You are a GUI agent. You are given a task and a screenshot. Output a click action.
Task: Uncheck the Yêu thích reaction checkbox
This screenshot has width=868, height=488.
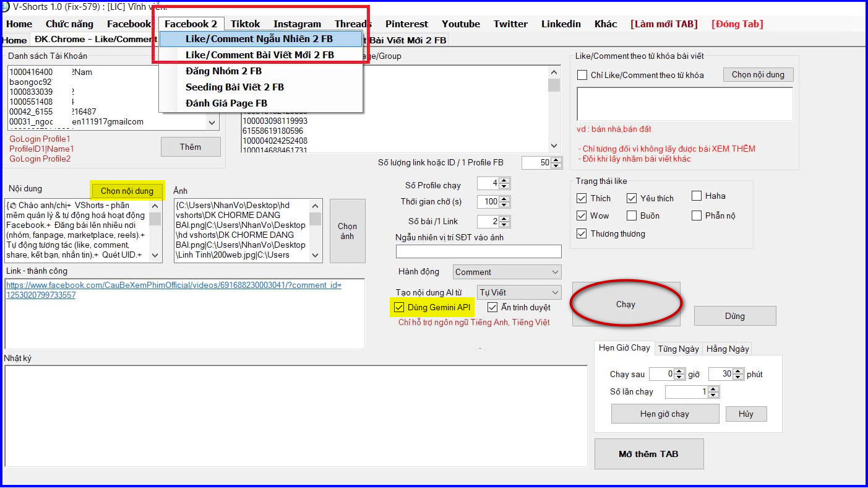coord(632,198)
